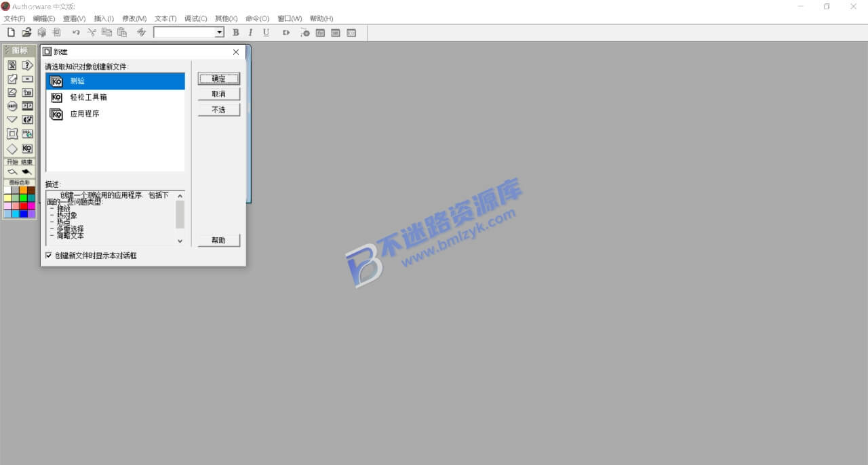The height and width of the screenshot is (465, 868).
Task: Select the Display icon in the palette
Action: pyautogui.click(x=12, y=65)
